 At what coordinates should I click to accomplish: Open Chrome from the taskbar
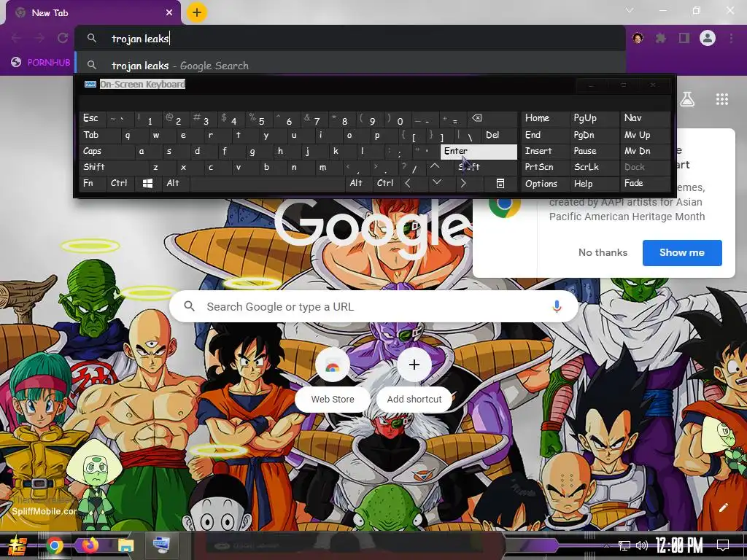(x=54, y=545)
